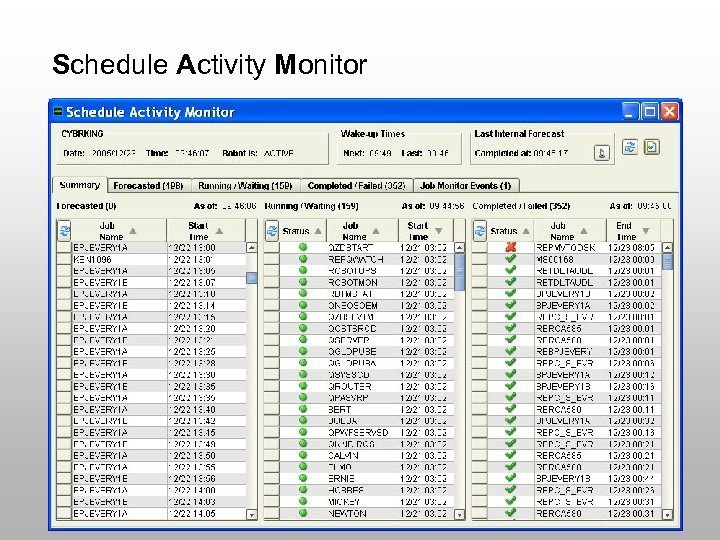Select REBPJEVERY in Completed list
720x540 pixels.
click(564, 351)
